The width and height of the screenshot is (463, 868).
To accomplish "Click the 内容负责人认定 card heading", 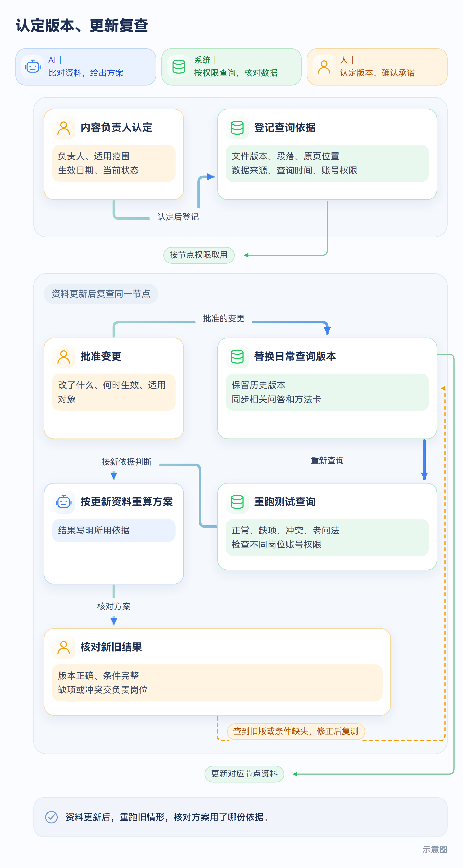I will 116,128.
